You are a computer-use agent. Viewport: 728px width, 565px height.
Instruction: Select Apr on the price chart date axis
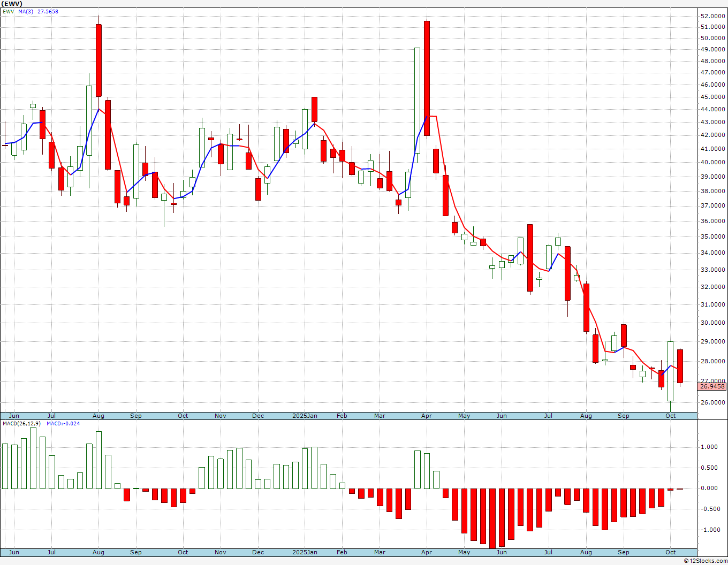click(x=427, y=416)
